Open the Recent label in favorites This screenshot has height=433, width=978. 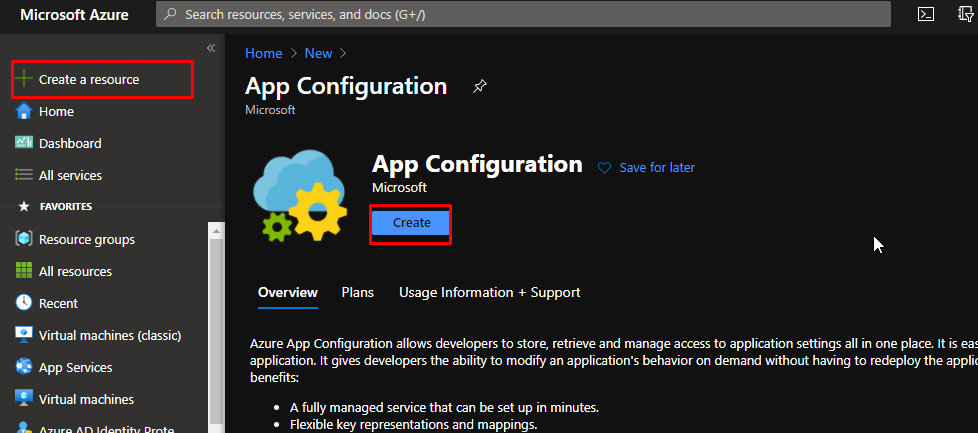tap(59, 303)
